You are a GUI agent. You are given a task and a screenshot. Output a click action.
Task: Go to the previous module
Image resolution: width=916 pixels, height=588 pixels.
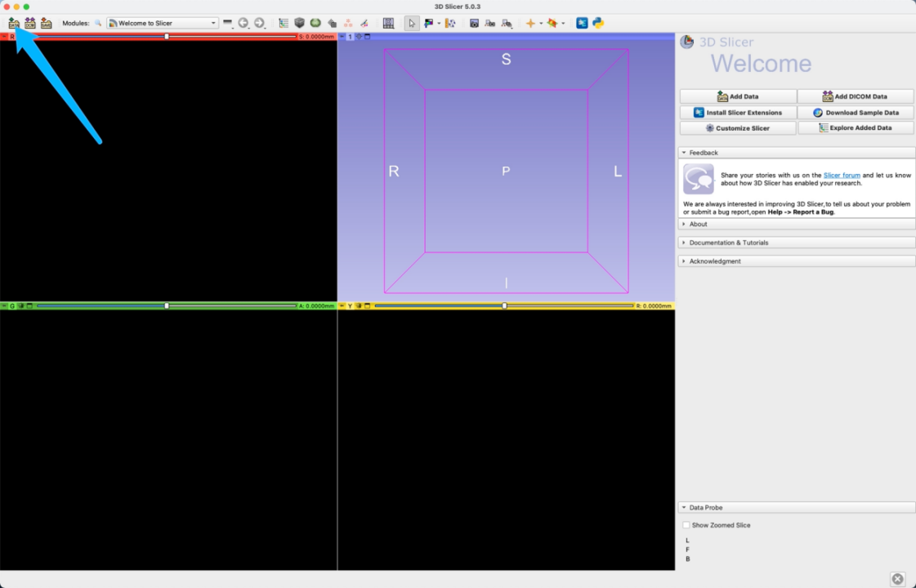(x=243, y=24)
